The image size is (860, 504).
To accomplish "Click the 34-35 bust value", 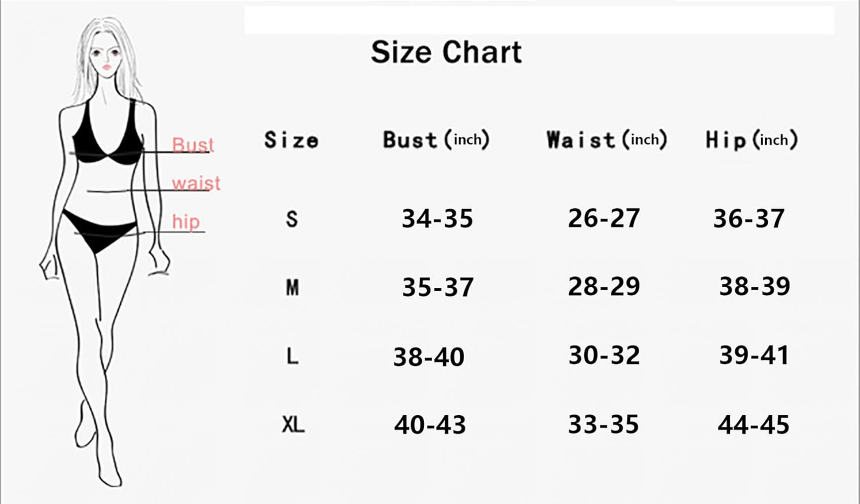I will click(437, 218).
